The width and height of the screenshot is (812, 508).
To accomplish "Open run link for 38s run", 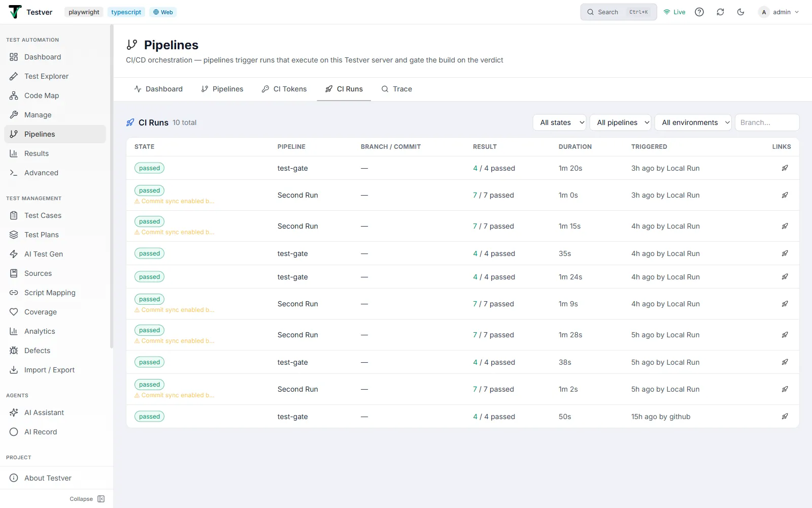I will click(785, 362).
